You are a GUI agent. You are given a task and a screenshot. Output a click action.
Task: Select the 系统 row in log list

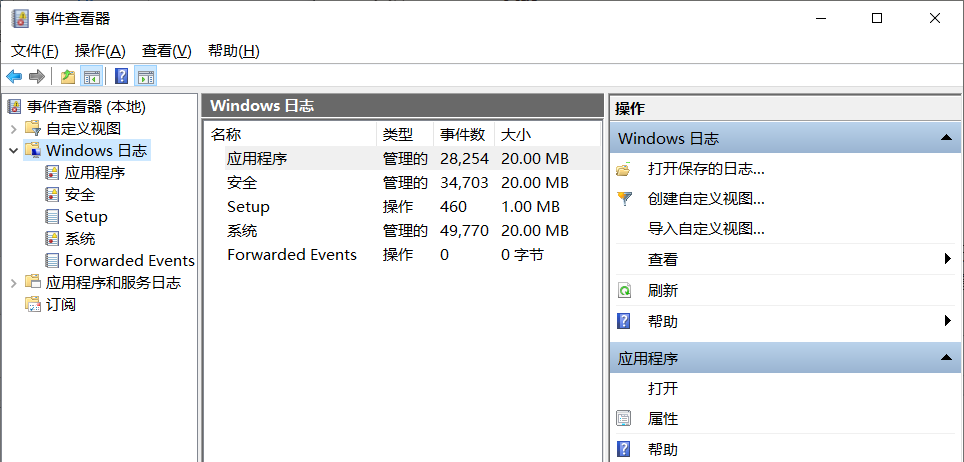click(x=402, y=231)
